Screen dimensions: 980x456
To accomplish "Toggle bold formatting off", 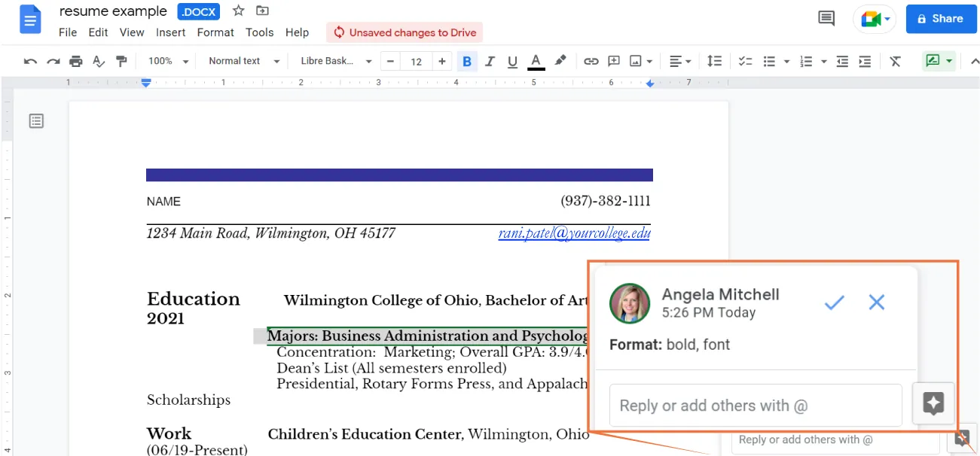I will coord(467,61).
